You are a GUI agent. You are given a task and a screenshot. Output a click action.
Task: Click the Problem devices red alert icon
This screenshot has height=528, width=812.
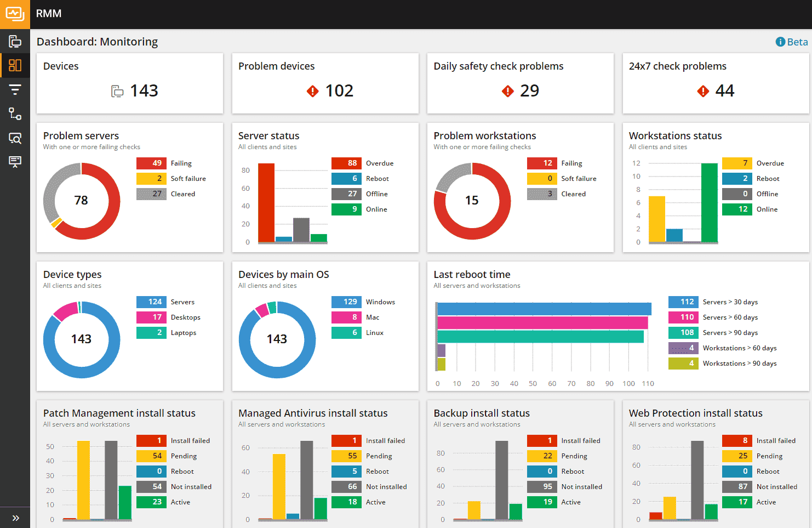pyautogui.click(x=312, y=91)
